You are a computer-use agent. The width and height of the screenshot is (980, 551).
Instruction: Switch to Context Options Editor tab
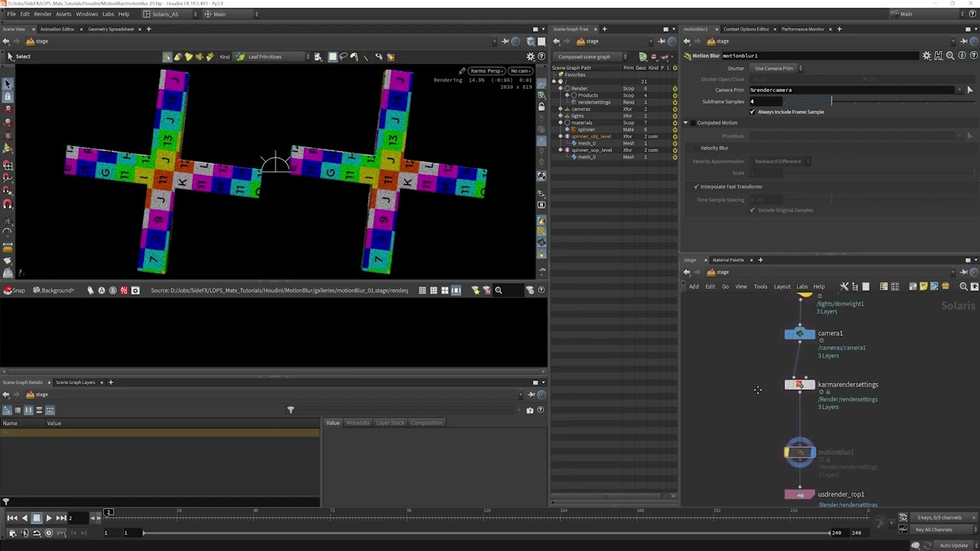coord(746,29)
